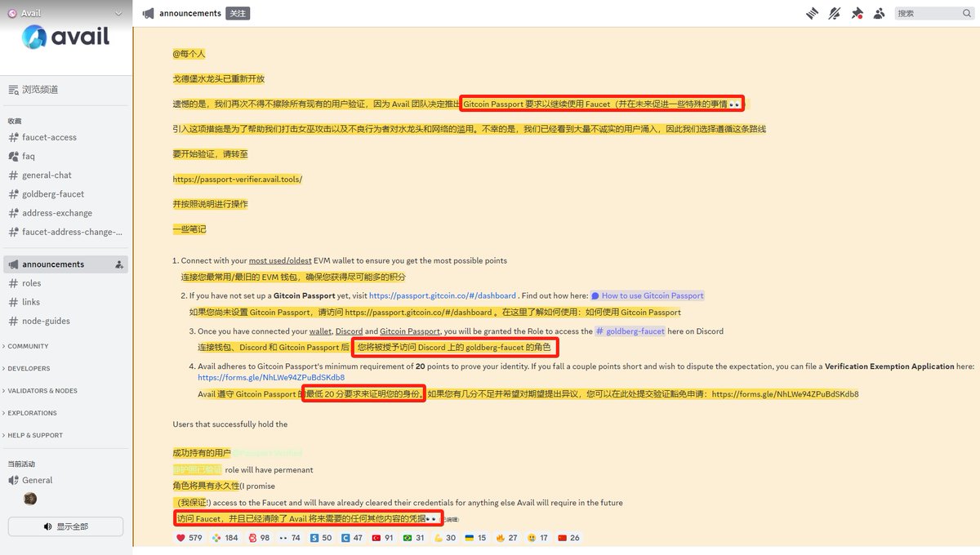Open 浏览频道 browse channels
Screen dimensions: 980x555
(x=65, y=89)
